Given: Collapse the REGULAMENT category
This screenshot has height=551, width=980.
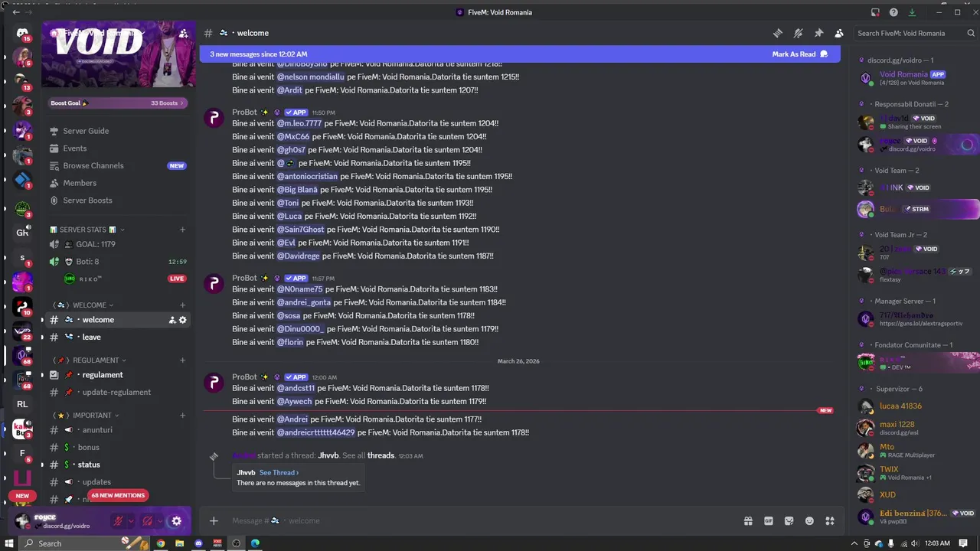Looking at the screenshot, I should (89, 360).
